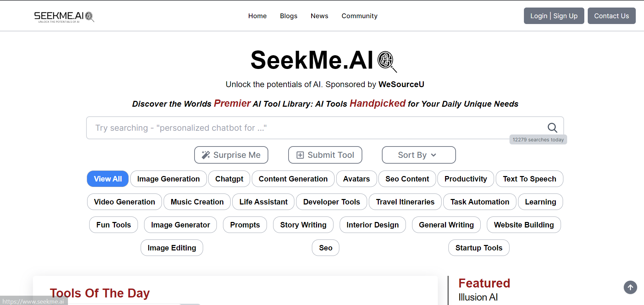Click the scroll-to-top arrow icon

631,288
